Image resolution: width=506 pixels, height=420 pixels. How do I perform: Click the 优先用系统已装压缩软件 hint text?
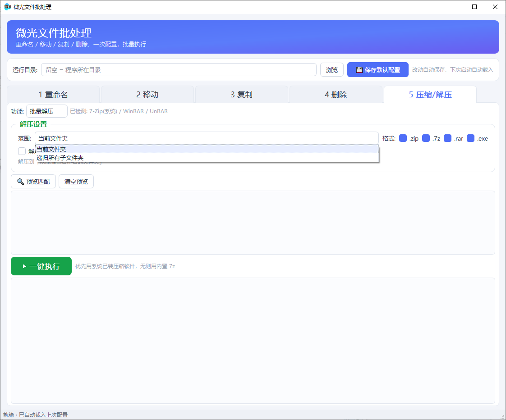(x=125, y=266)
